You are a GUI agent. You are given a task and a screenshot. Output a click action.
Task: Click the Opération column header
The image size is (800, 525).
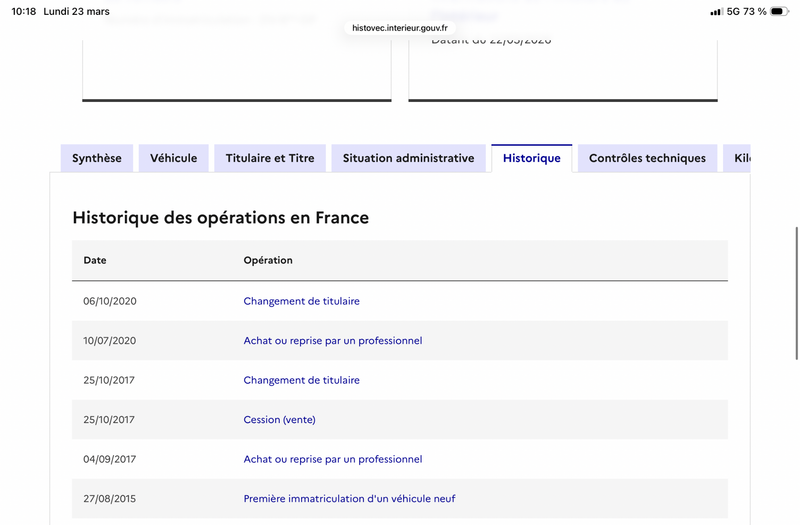[x=268, y=260]
